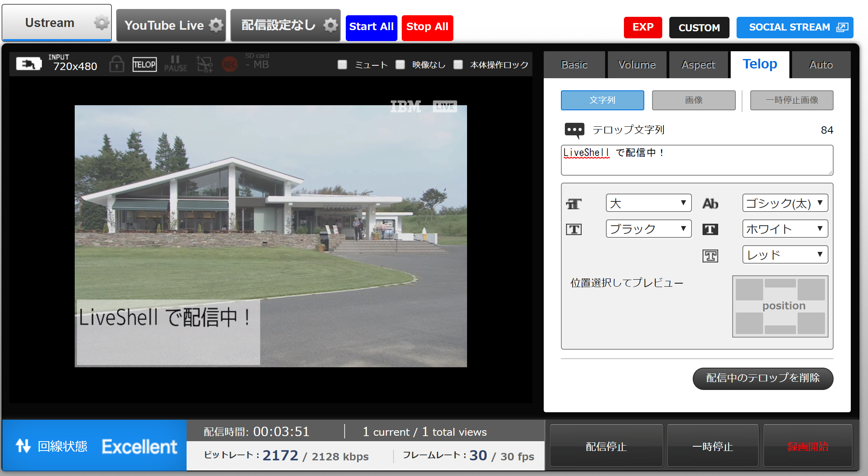
Task: Click the 配信時間 00:03:51 text
Action: pos(257,432)
